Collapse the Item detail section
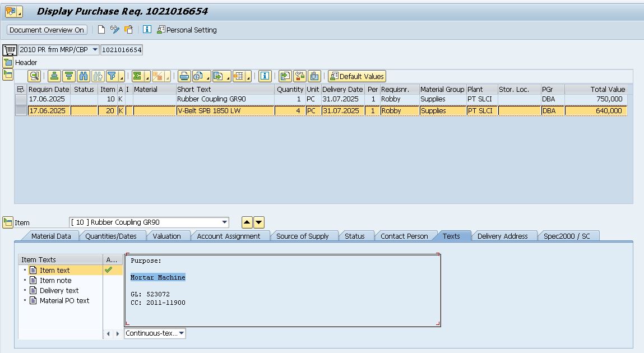The image size is (644, 353). (x=8, y=222)
